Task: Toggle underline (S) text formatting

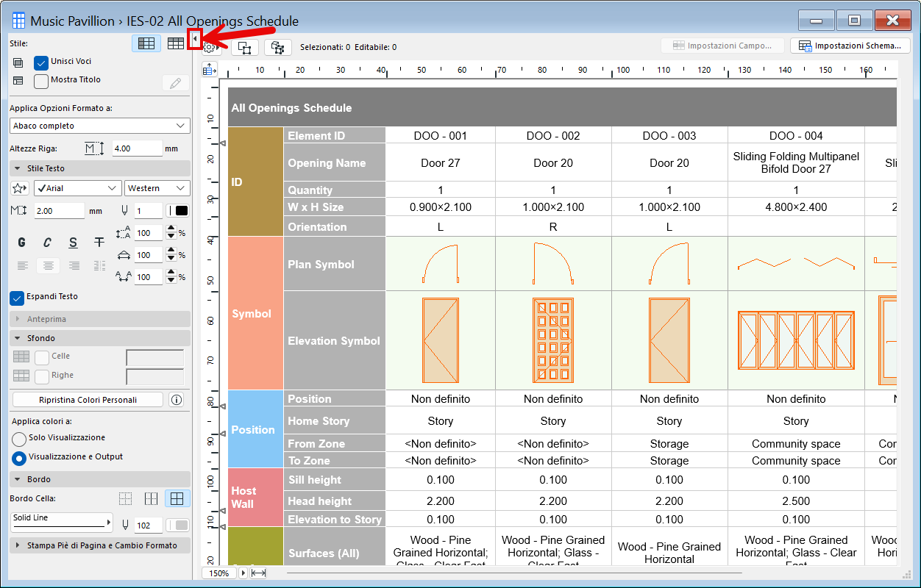Action: (73, 243)
